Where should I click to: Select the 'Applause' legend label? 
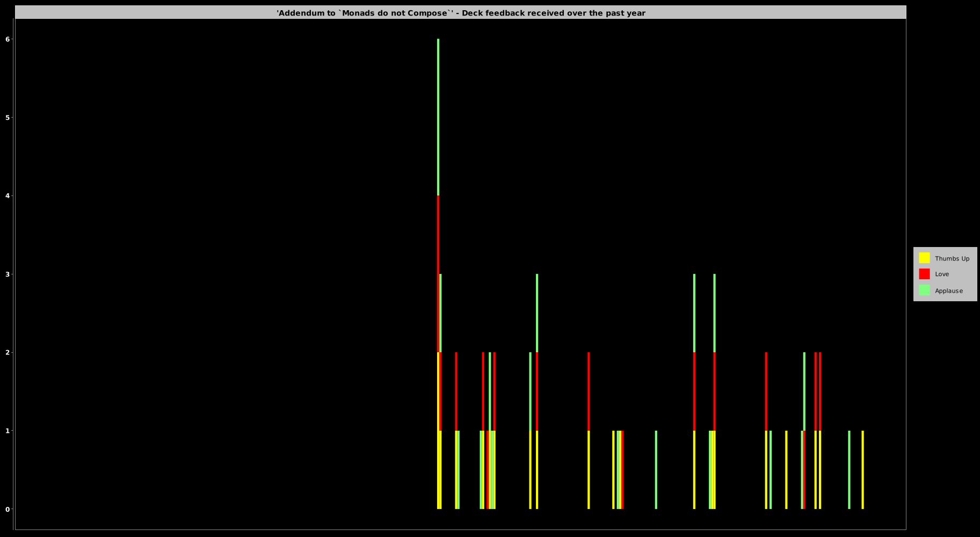(949, 291)
